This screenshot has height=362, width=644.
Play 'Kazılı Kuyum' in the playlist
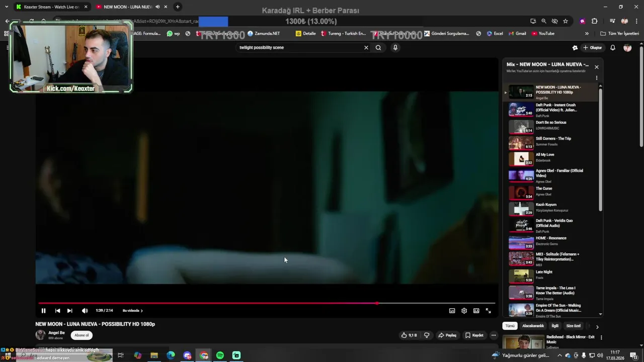(552, 208)
